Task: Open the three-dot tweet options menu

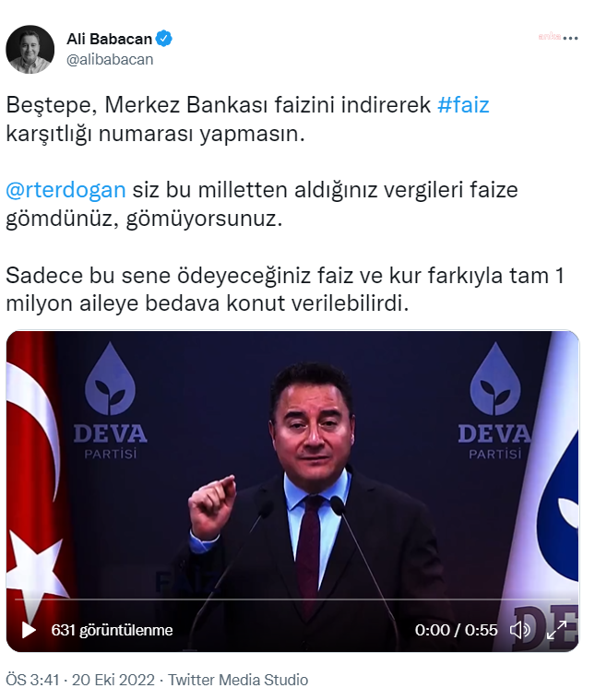Action: [x=570, y=39]
